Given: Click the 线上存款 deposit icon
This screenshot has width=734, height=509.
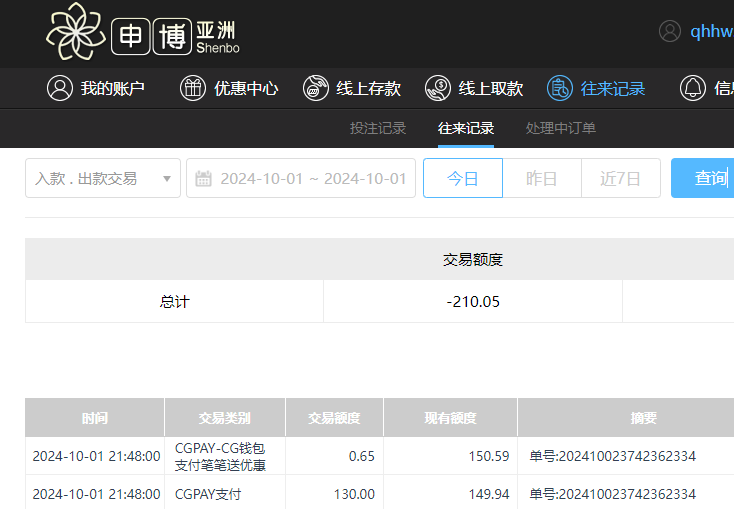Looking at the screenshot, I should coord(316,88).
